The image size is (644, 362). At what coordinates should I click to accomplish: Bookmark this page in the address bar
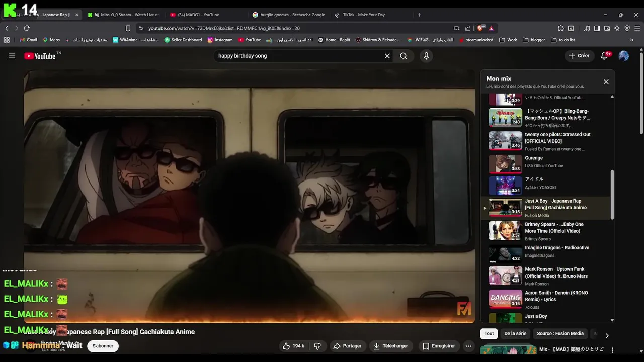[128, 28]
